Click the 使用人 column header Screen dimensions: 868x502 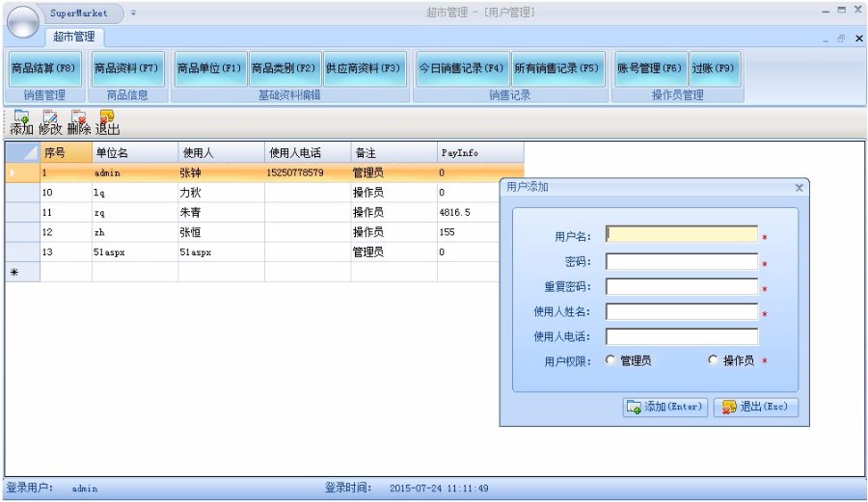pyautogui.click(x=222, y=152)
